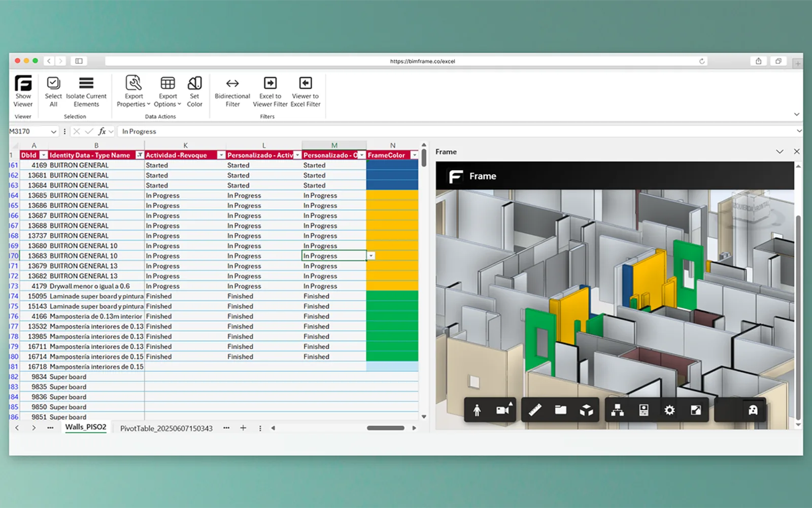Open the Export Properties menu
812x508 pixels.
click(133, 91)
